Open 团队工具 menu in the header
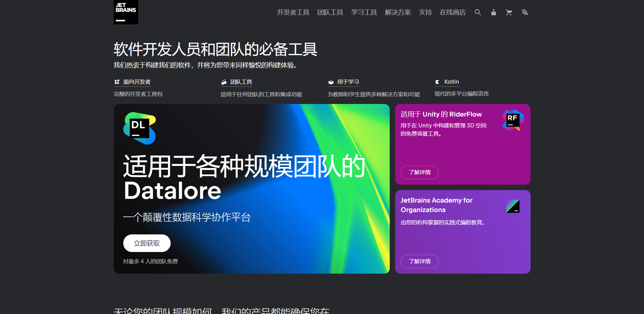The height and width of the screenshot is (314, 644). pos(330,12)
